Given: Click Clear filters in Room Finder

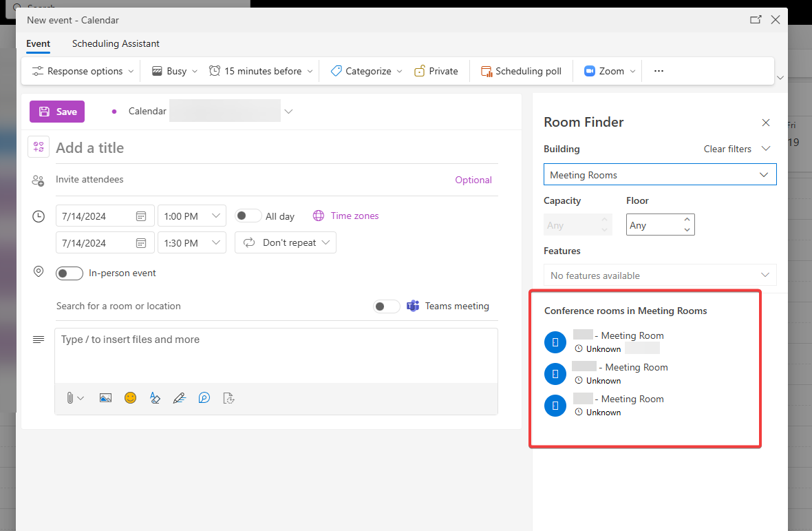Looking at the screenshot, I should pyautogui.click(x=727, y=149).
